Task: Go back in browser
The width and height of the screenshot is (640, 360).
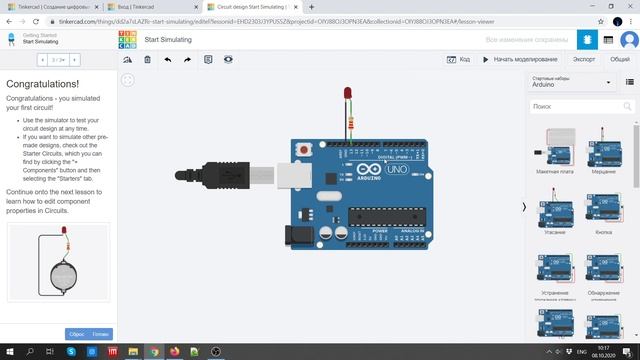Action: click(x=9, y=22)
